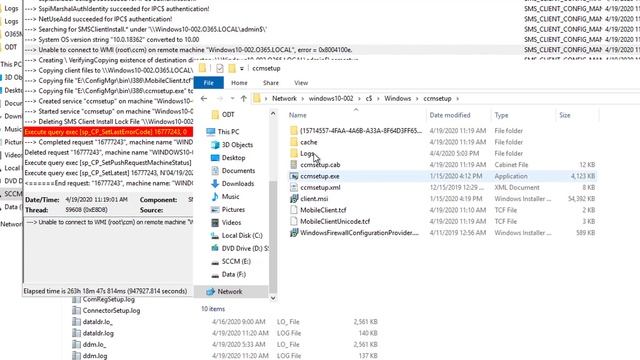Select the MobileClientUnicode.tcf file icon
The height and width of the screenshot is (360, 640).
click(x=293, y=221)
